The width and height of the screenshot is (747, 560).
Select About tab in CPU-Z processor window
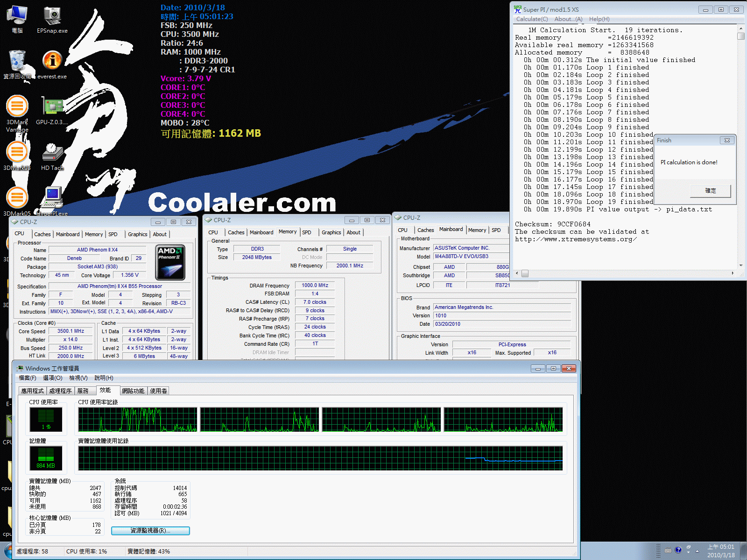click(160, 234)
